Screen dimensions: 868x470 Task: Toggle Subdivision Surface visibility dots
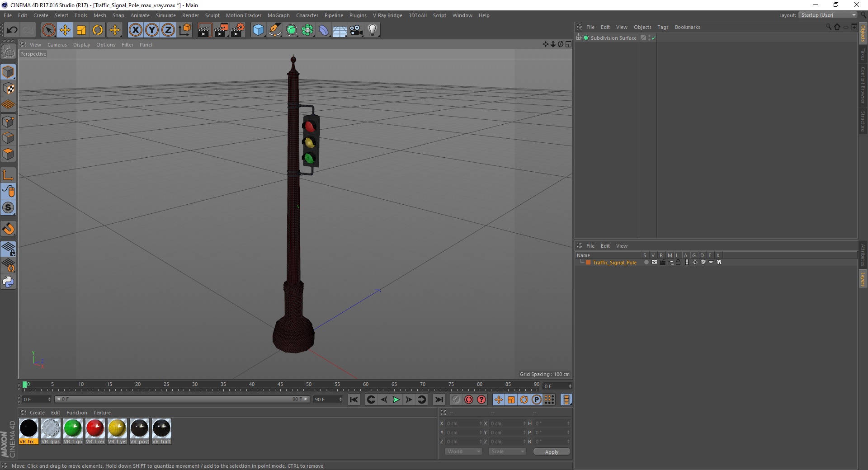650,38
